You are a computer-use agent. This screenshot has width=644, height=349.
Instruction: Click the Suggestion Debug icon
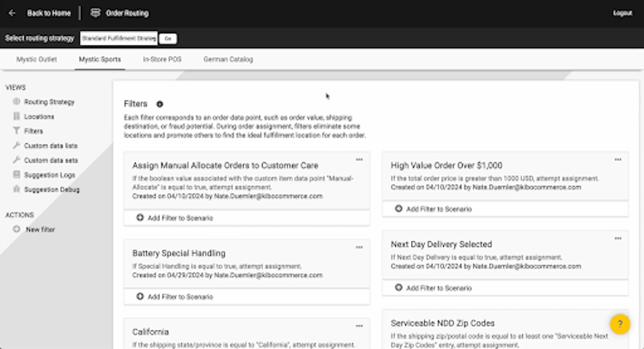(x=16, y=189)
